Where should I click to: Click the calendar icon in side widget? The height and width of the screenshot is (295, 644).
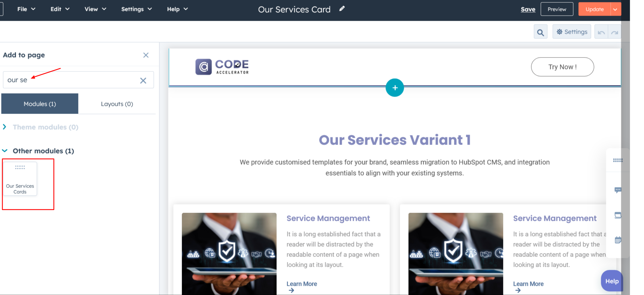(x=618, y=240)
